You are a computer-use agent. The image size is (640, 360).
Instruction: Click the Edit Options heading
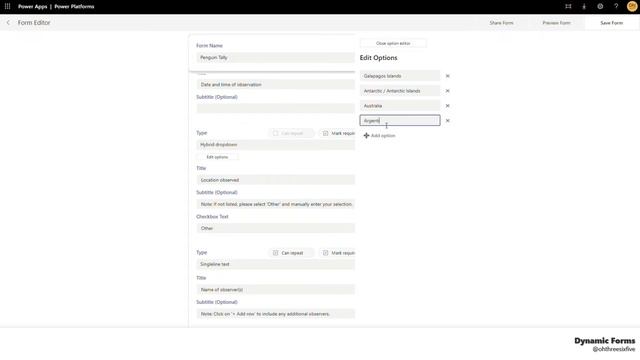(378, 58)
